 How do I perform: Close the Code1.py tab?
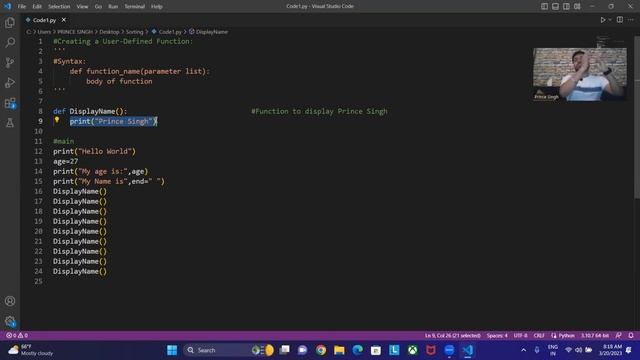click(x=64, y=20)
